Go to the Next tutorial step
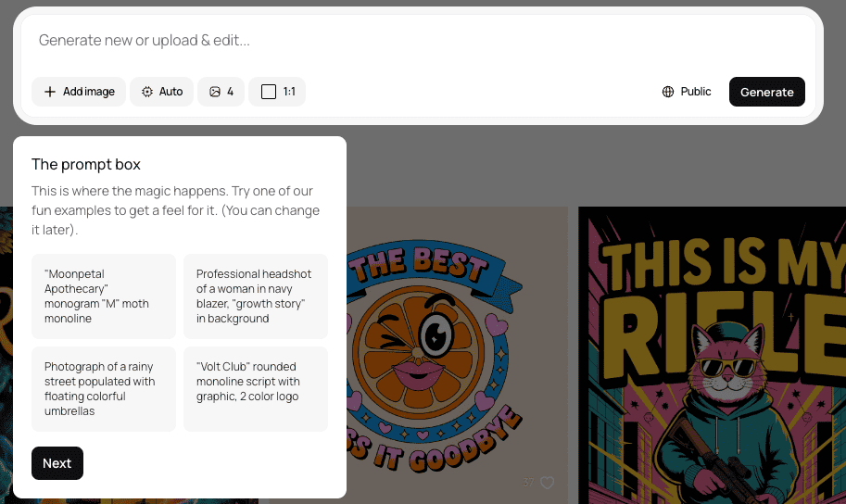This screenshot has width=846, height=504. click(x=57, y=463)
